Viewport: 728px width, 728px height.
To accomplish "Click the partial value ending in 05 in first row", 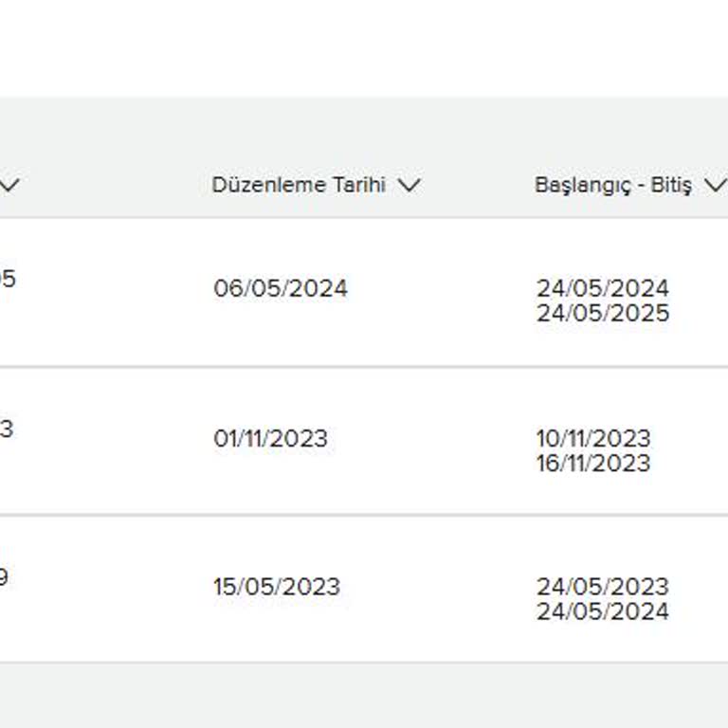I will coord(7,280).
